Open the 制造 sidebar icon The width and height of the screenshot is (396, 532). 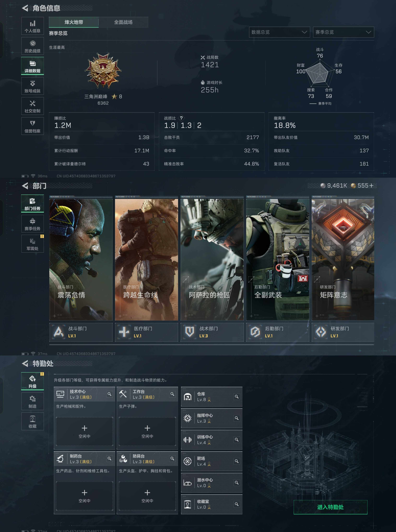point(32,401)
